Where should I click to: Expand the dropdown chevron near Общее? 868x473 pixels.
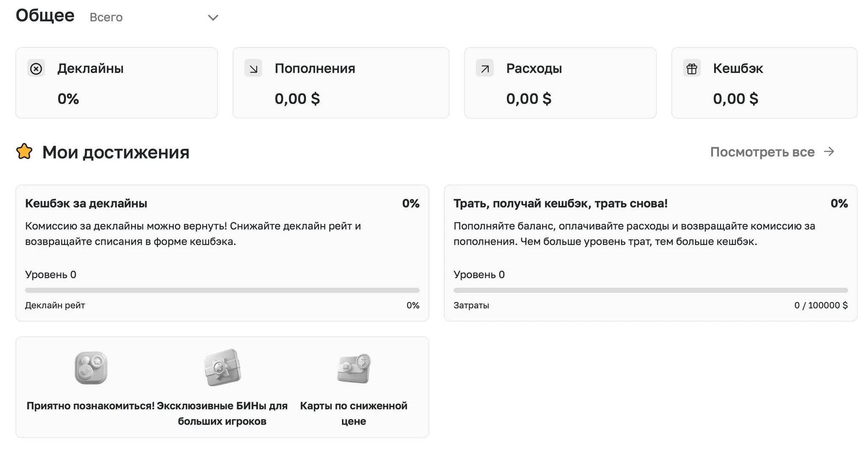213,17
